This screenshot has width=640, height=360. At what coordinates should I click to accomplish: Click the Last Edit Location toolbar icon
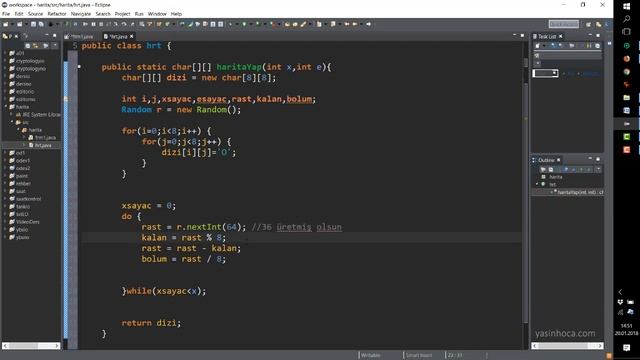pos(347,24)
